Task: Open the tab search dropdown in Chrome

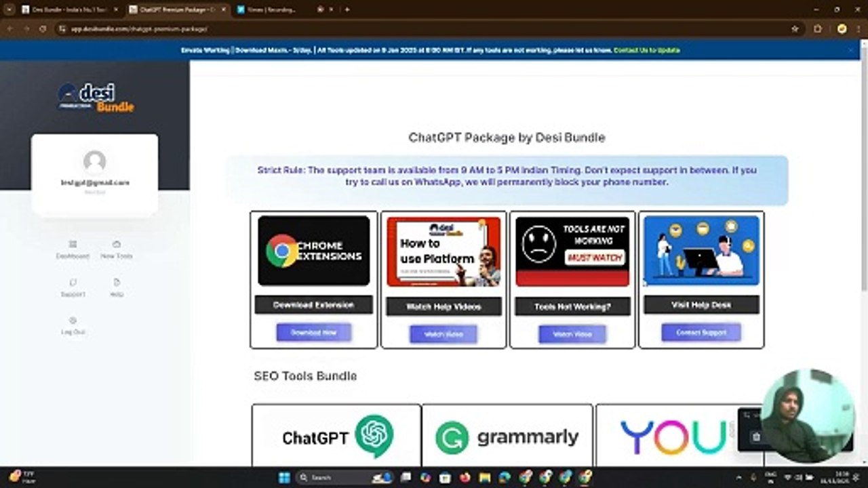Action: 9,9
